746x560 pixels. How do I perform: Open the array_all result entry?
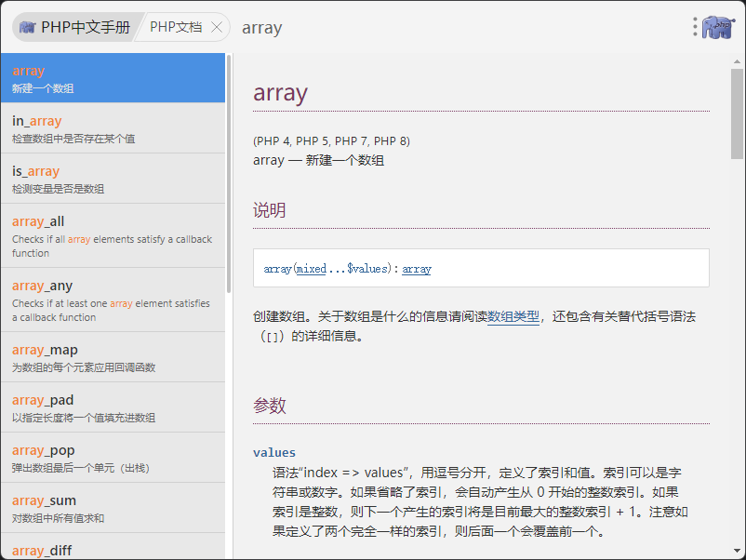[113, 236]
